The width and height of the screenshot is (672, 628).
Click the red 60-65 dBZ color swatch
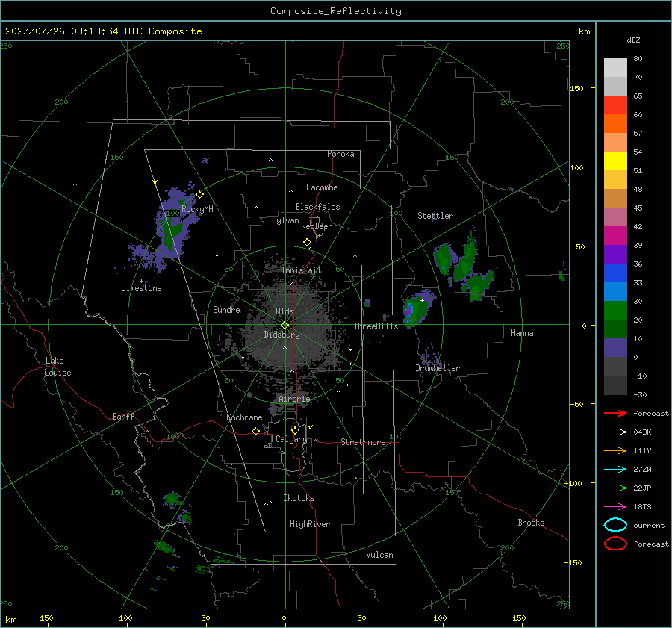tap(615, 105)
